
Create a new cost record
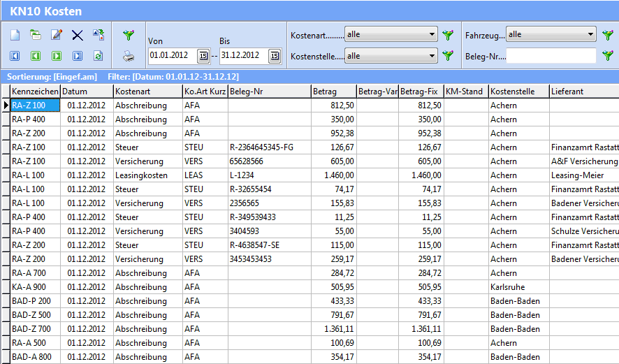(15, 34)
